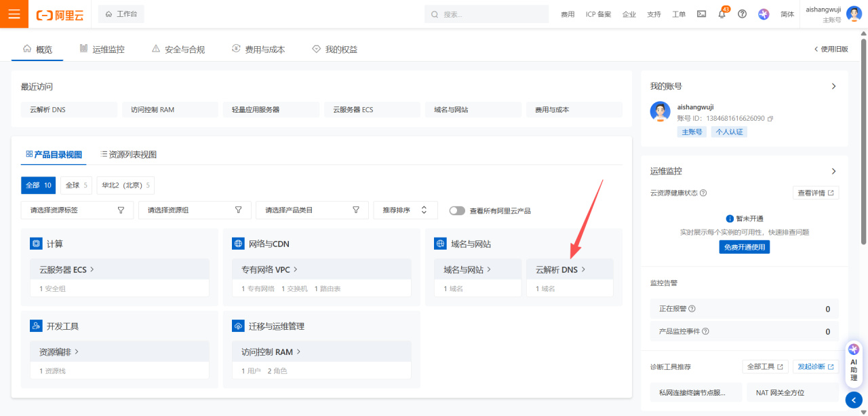Open the 访问控制 RAM product card entry

[321, 352]
